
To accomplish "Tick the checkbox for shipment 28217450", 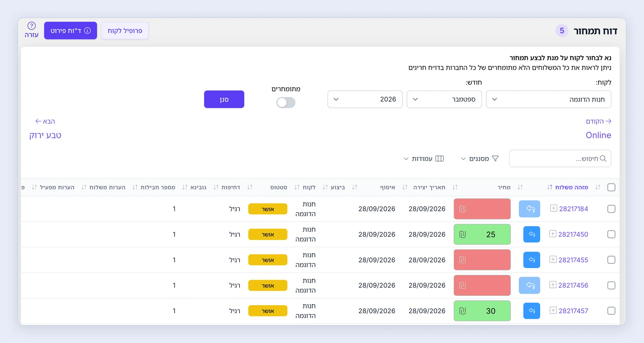I will click(611, 234).
